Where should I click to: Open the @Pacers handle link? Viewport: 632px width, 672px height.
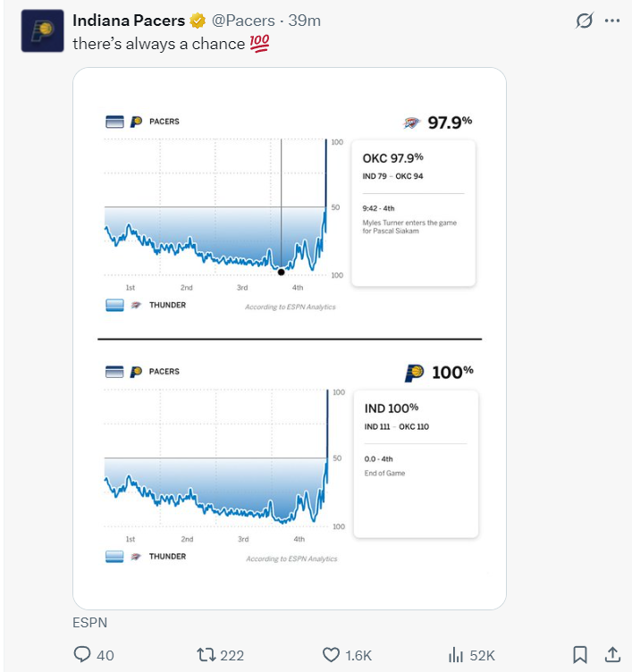tap(243, 21)
